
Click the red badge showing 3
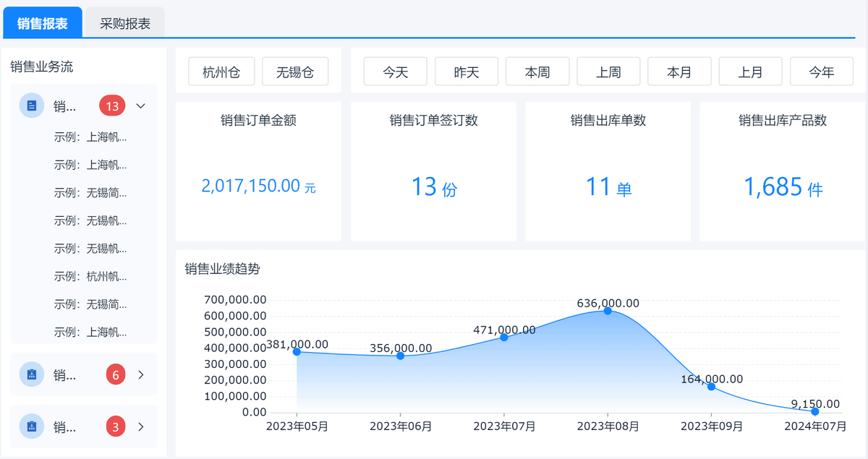point(115,426)
